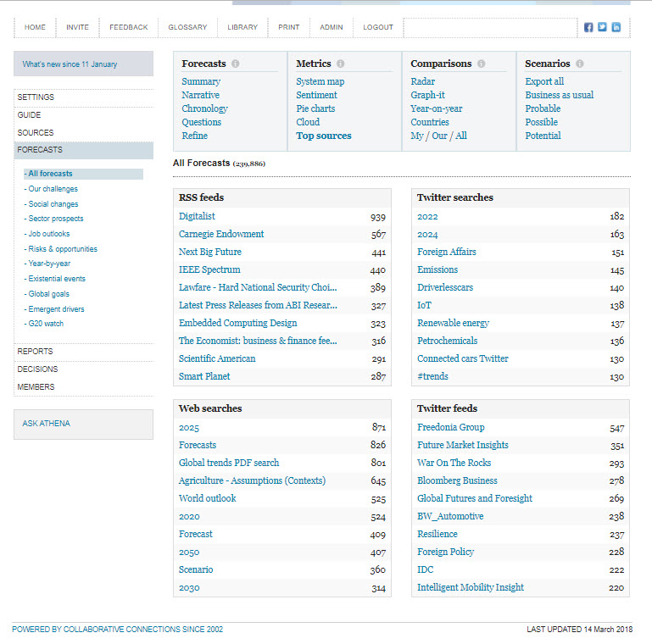Open Countries under Comparisons

(x=430, y=122)
